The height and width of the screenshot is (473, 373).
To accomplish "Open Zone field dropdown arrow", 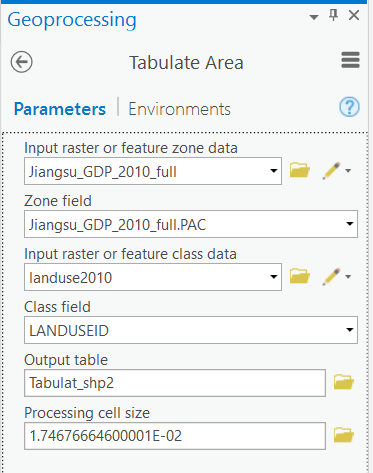I will point(350,224).
